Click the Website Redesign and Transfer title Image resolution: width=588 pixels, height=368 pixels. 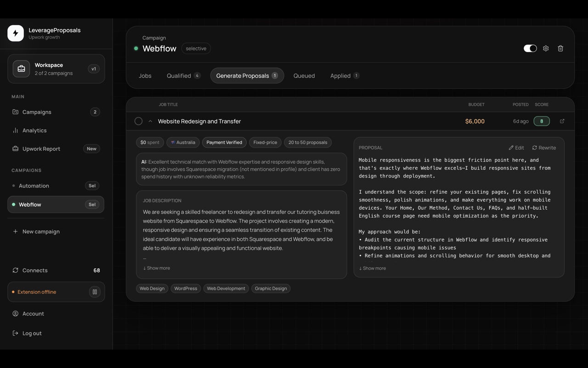pyautogui.click(x=199, y=121)
